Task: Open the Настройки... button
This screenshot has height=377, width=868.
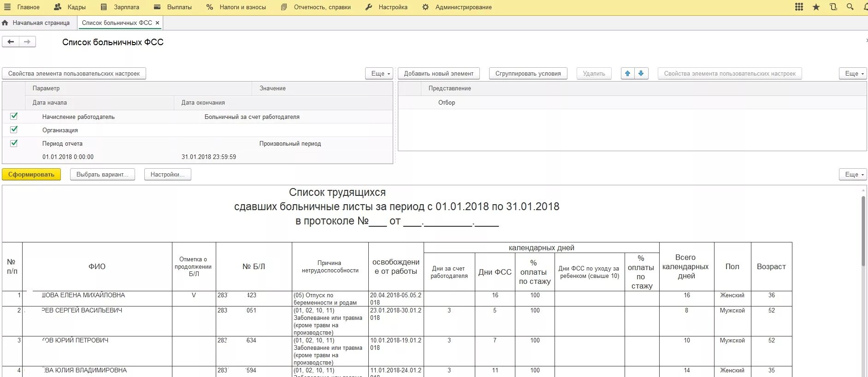Action: [167, 174]
